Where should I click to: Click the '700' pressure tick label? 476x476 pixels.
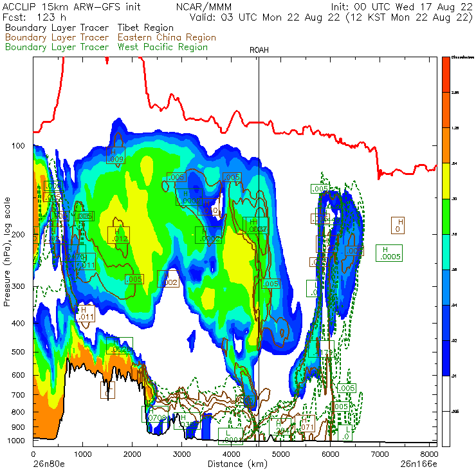coord(18,395)
